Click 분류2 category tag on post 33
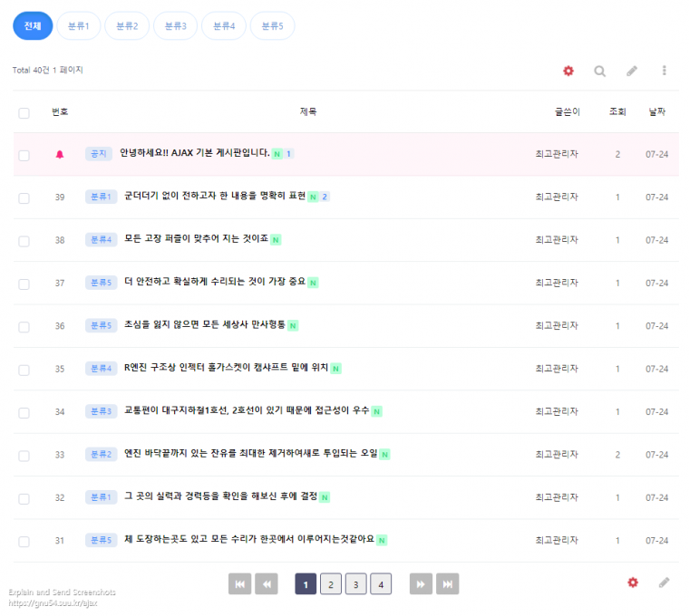689x616 pixels. click(101, 455)
